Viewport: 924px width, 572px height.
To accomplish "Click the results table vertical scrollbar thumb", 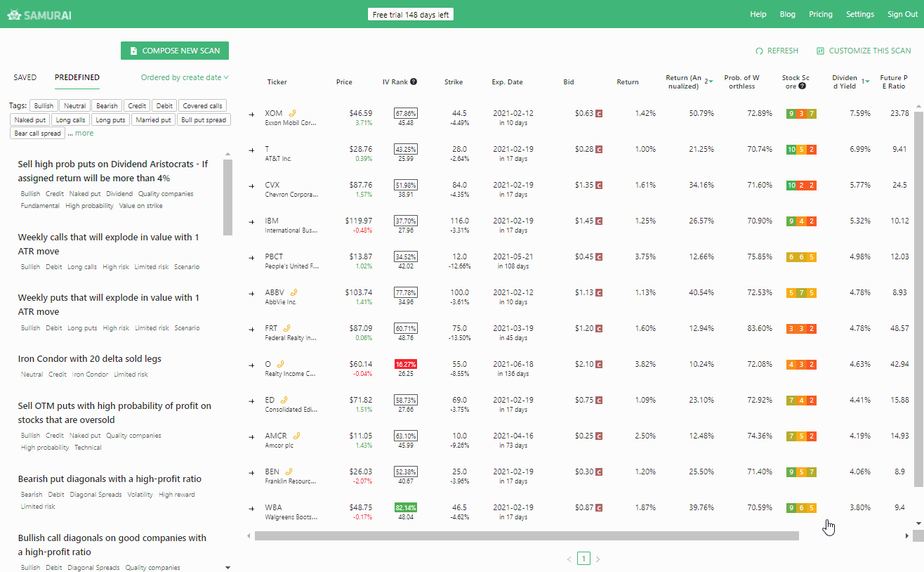I will (920, 299).
